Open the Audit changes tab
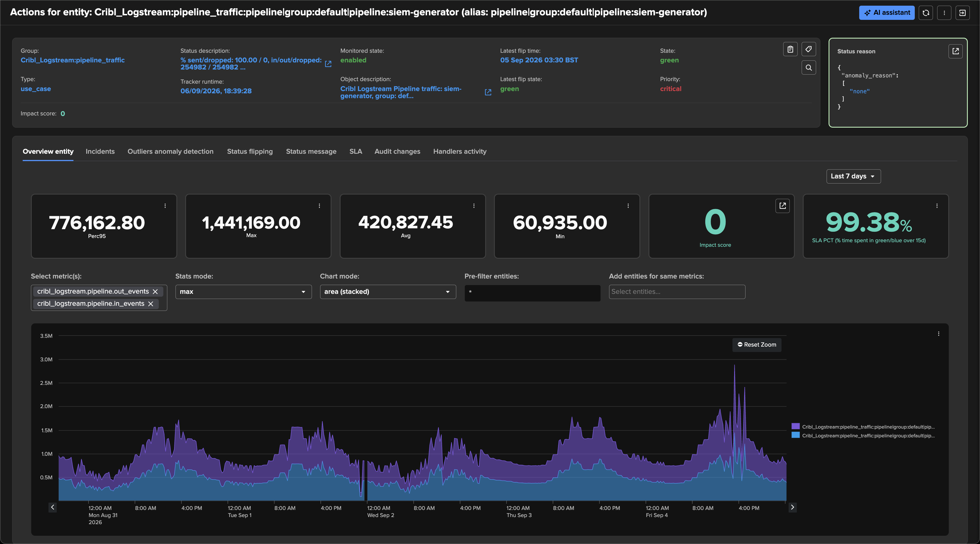Viewport: 980px width, 544px height. point(397,151)
